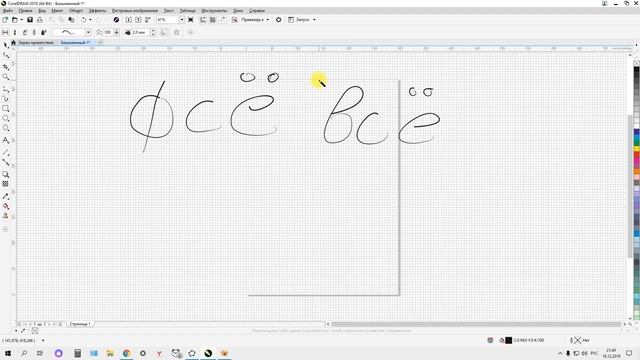640x360 pixels.
Task: Expand the Open button dropdown arrow
Action: (21, 20)
